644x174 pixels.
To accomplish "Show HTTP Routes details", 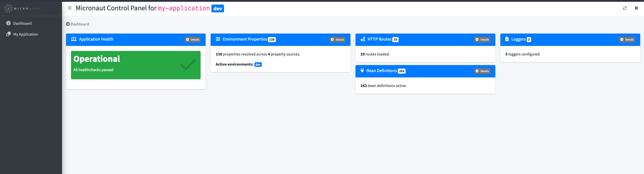I will click(x=482, y=40).
